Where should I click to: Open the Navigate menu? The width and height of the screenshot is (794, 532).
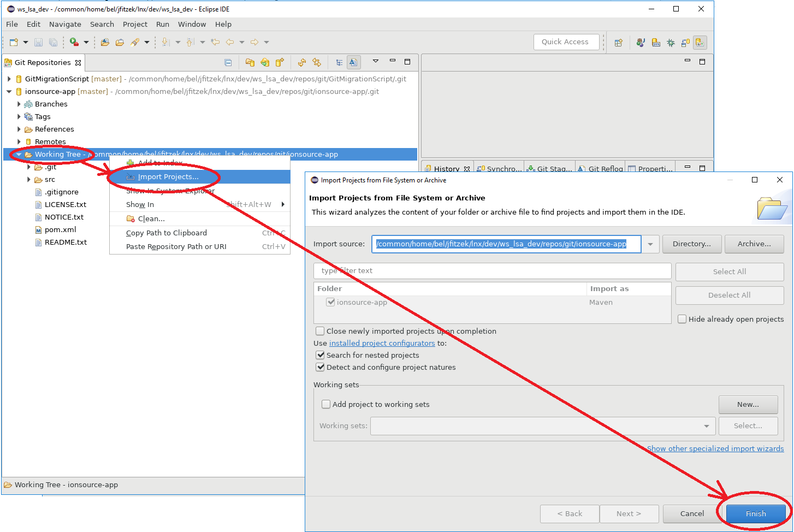pos(65,24)
